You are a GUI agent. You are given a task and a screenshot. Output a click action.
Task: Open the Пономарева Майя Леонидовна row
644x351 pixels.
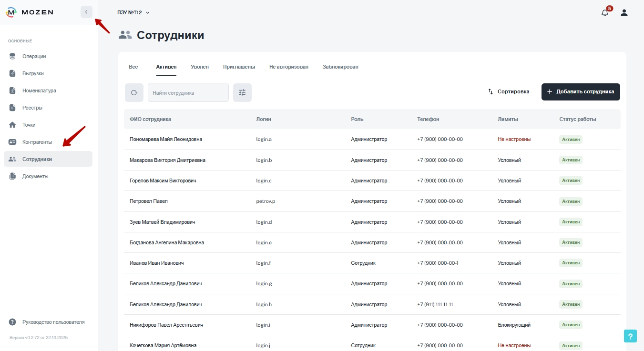[x=166, y=139]
